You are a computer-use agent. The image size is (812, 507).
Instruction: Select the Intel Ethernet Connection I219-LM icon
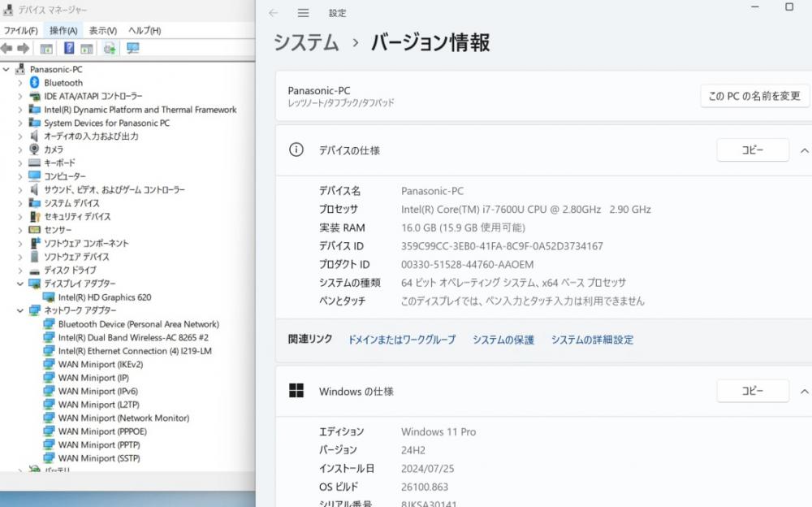point(50,351)
